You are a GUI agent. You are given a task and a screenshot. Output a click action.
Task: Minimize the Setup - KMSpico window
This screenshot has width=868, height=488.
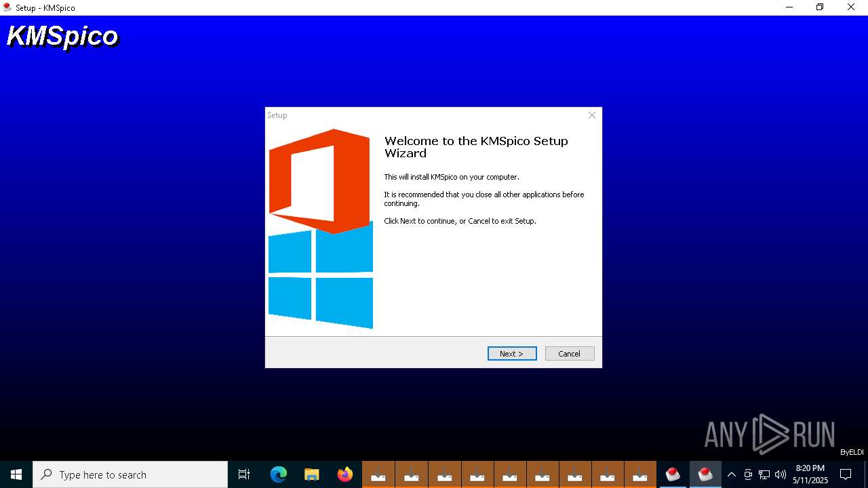click(789, 7)
